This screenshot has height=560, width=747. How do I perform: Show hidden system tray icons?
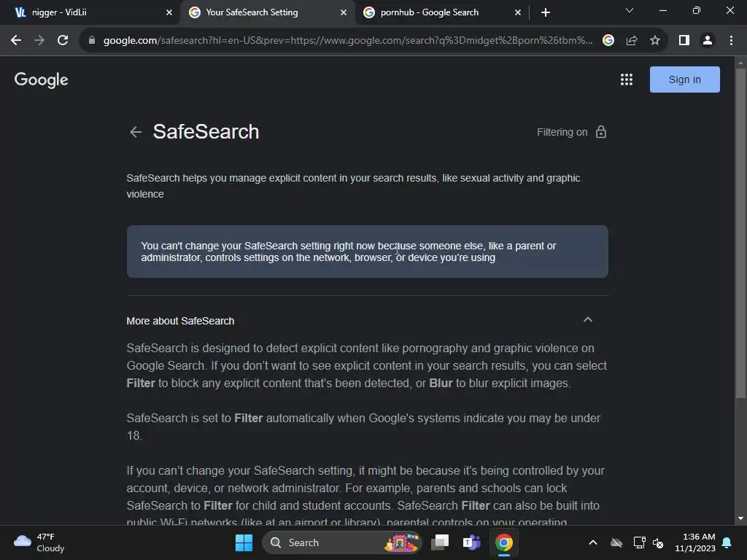click(x=593, y=542)
